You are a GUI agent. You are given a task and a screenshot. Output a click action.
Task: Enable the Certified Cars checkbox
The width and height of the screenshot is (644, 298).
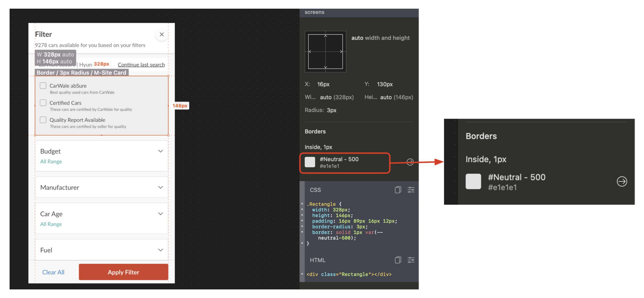(43, 103)
